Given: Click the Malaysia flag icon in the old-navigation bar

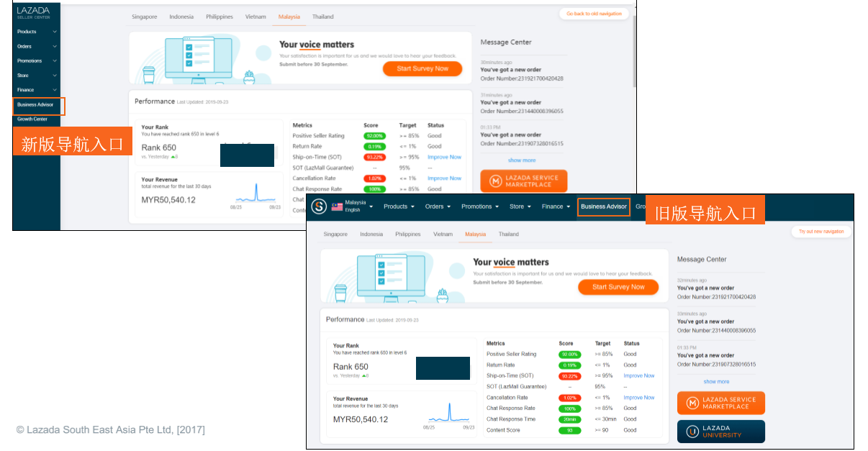Looking at the screenshot, I should coord(337,206).
